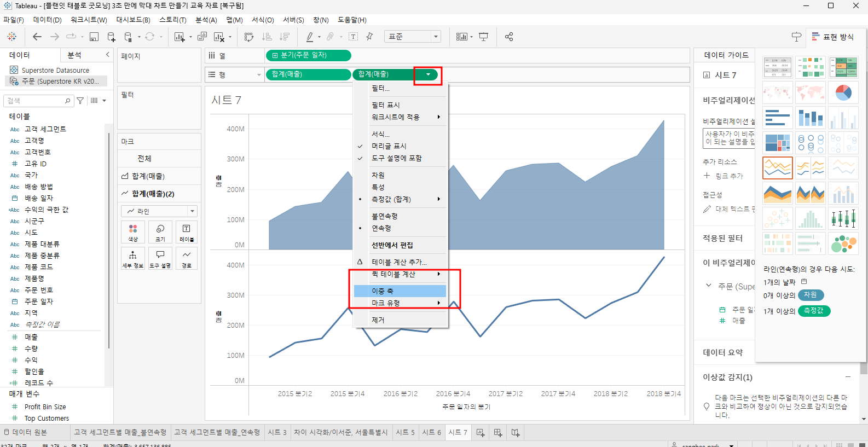Click the search field in data pane
This screenshot has width=868, height=447.
pyautogui.click(x=38, y=101)
